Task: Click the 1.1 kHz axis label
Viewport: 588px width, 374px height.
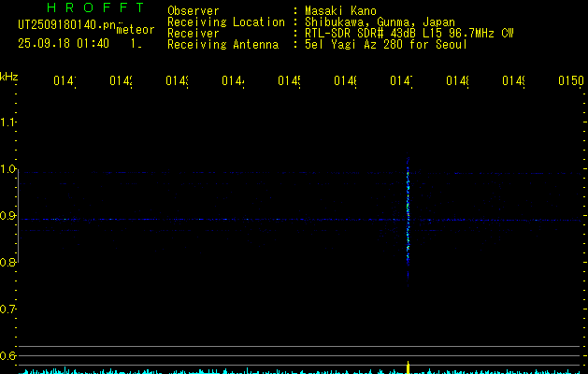Action: tap(7, 122)
